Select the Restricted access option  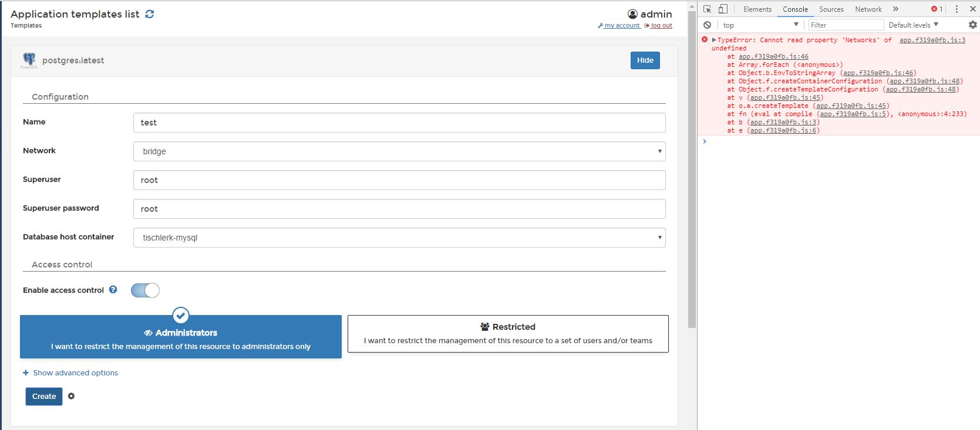point(508,334)
